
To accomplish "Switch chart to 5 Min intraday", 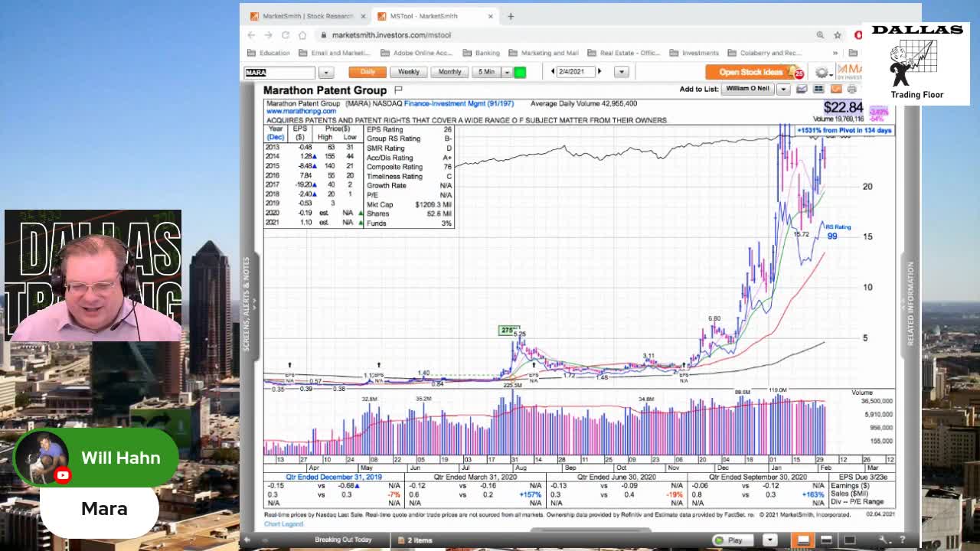I will point(486,72).
